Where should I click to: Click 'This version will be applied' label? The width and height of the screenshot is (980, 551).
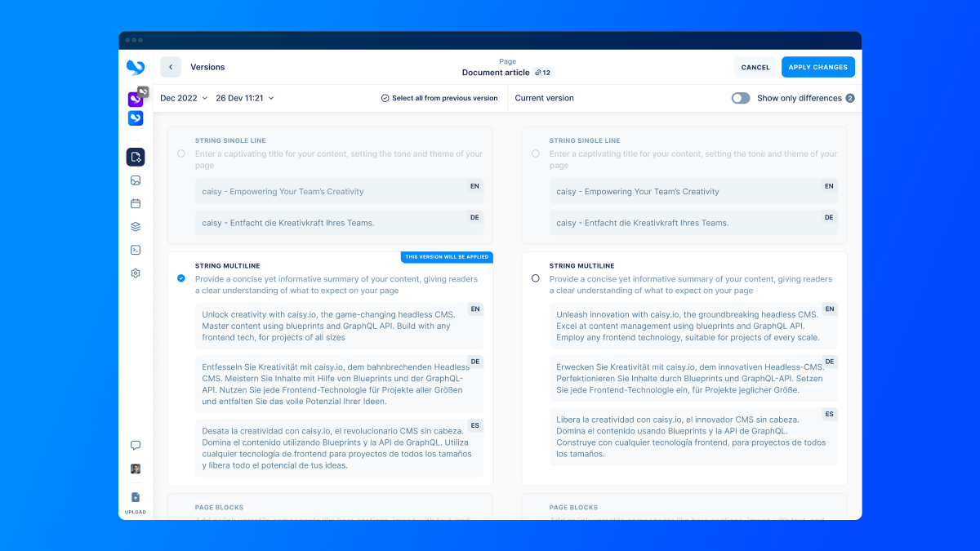pos(447,257)
